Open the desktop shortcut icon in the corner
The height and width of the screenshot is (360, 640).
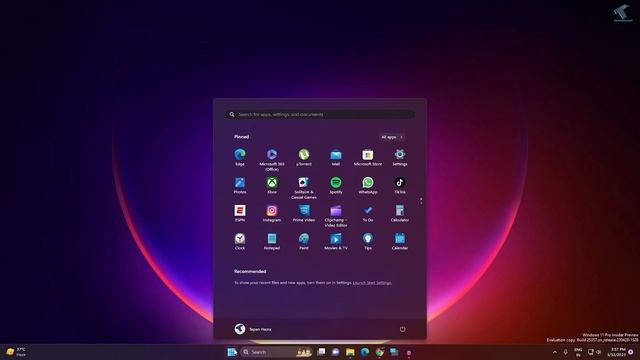[x=623, y=13]
